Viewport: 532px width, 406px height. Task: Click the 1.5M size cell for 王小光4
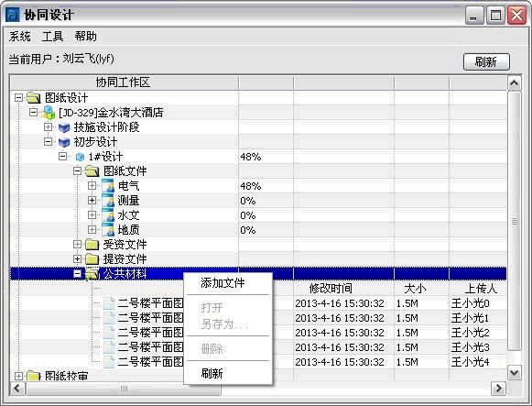click(x=407, y=362)
